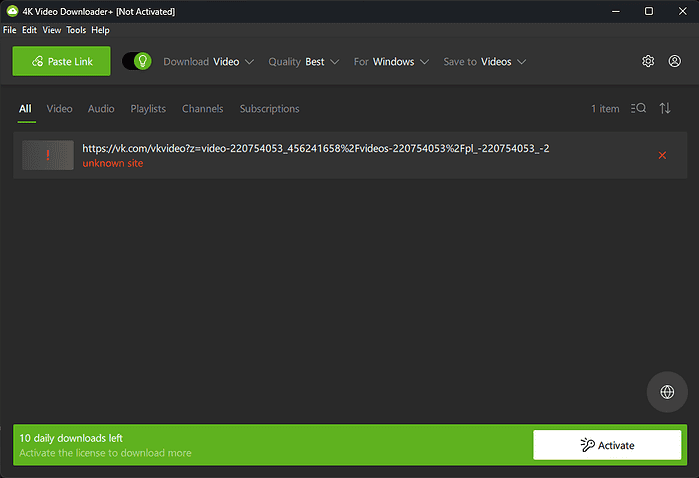This screenshot has width=699, height=478.
Task: Open the in-app browser globe button
Action: 667,392
